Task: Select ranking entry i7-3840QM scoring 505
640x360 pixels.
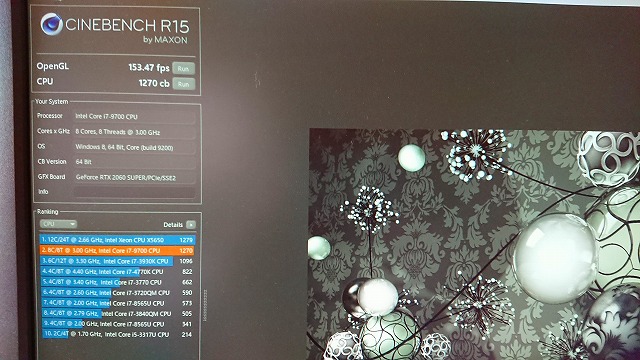Action: point(117,314)
